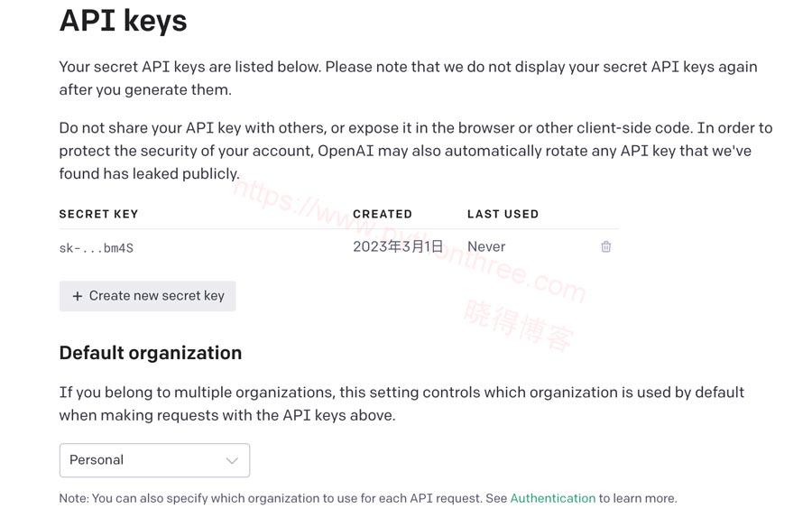
Task: Click the Never last-used value
Action: point(486,246)
